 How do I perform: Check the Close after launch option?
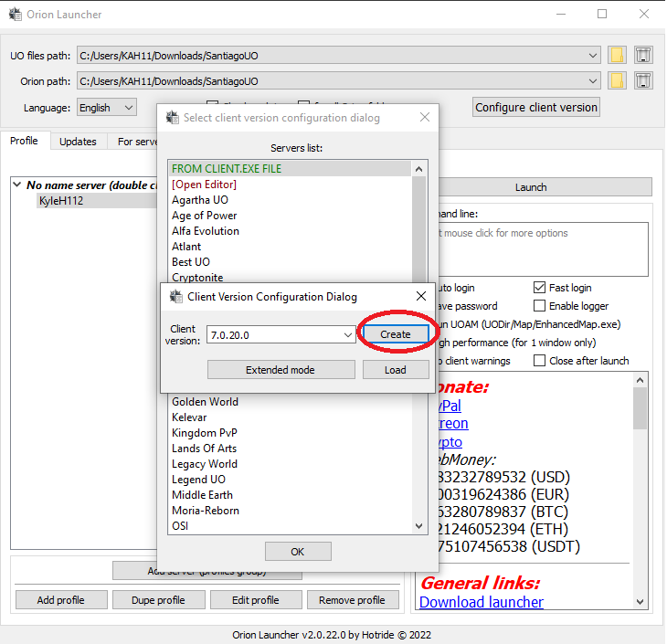[x=540, y=361]
